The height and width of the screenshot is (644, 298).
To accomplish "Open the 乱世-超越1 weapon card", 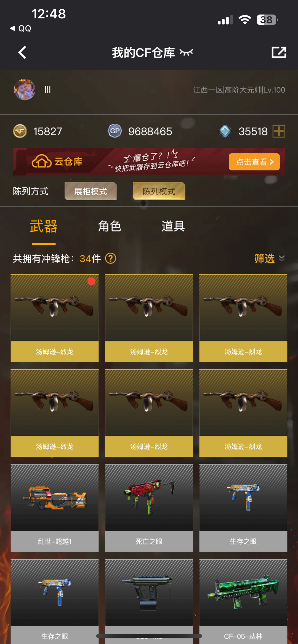I will pos(55,508).
